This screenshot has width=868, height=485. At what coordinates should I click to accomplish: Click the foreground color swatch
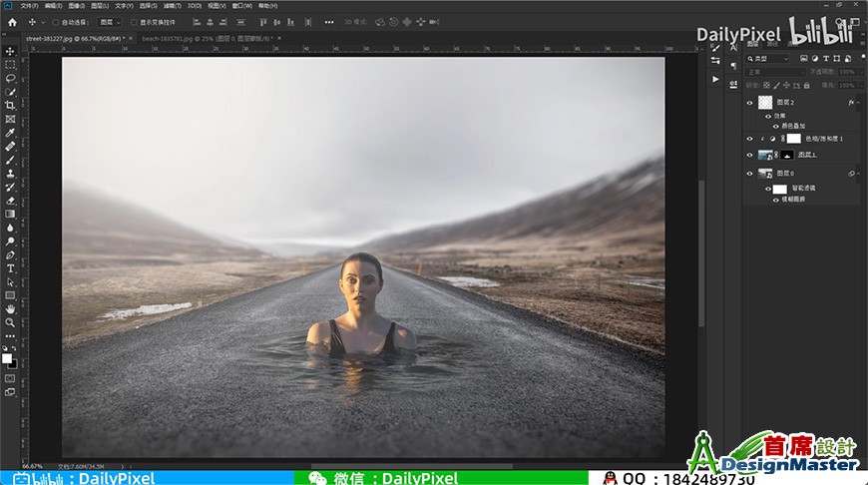(7, 359)
